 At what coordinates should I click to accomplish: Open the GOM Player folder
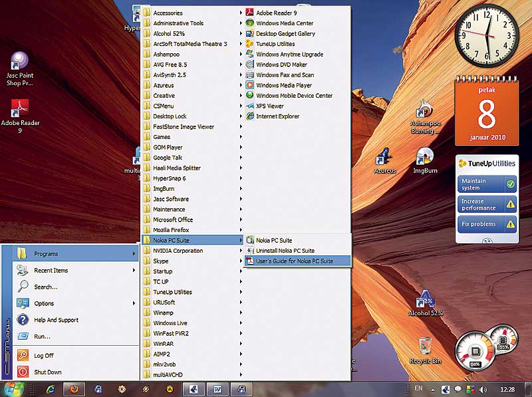(193, 147)
